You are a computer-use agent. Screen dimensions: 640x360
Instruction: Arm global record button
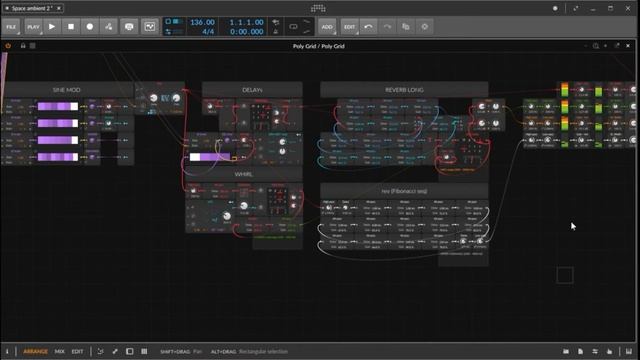(90, 27)
